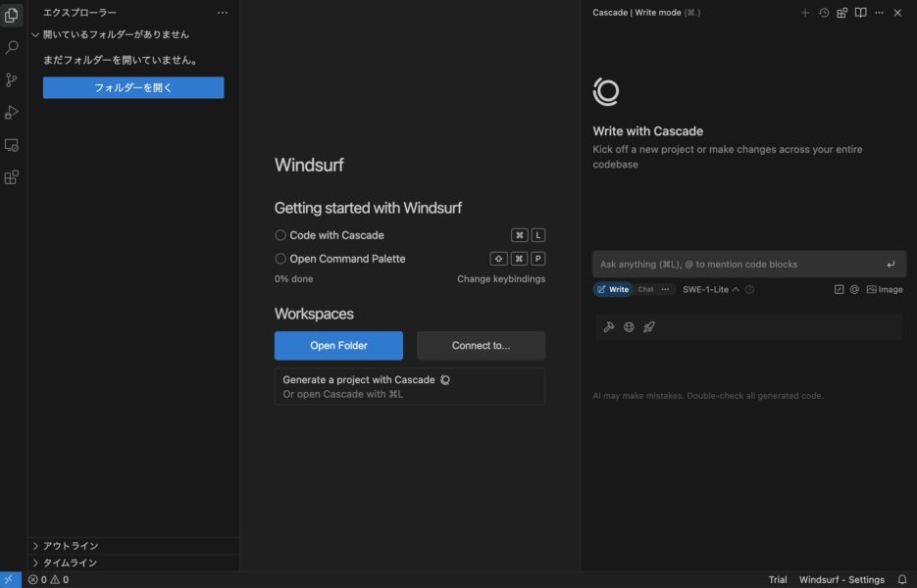Click the Cascade | Write mode title
This screenshot has width=917, height=588.
[x=646, y=13]
